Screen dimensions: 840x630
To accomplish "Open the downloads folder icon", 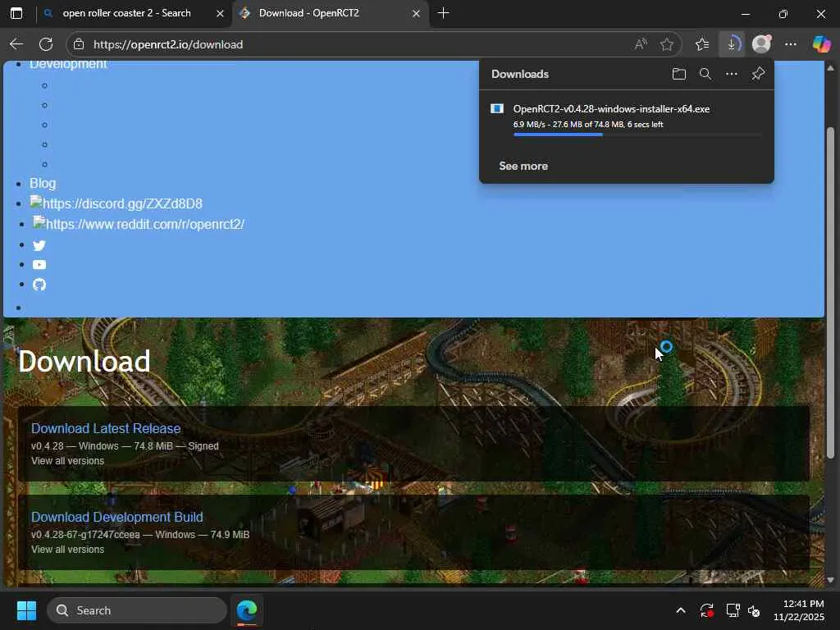I will (x=678, y=74).
